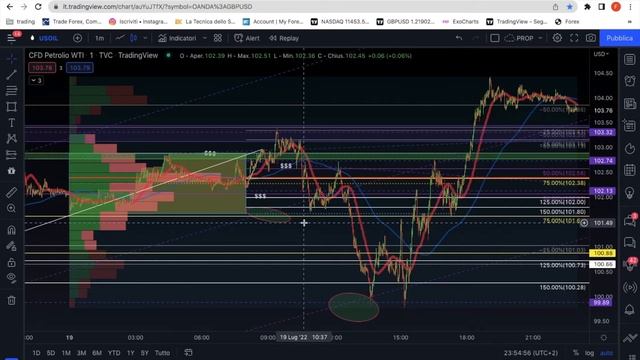640x360 pixels.
Task: Toggle stay in drawing mode pencil lock
Action: (11, 246)
